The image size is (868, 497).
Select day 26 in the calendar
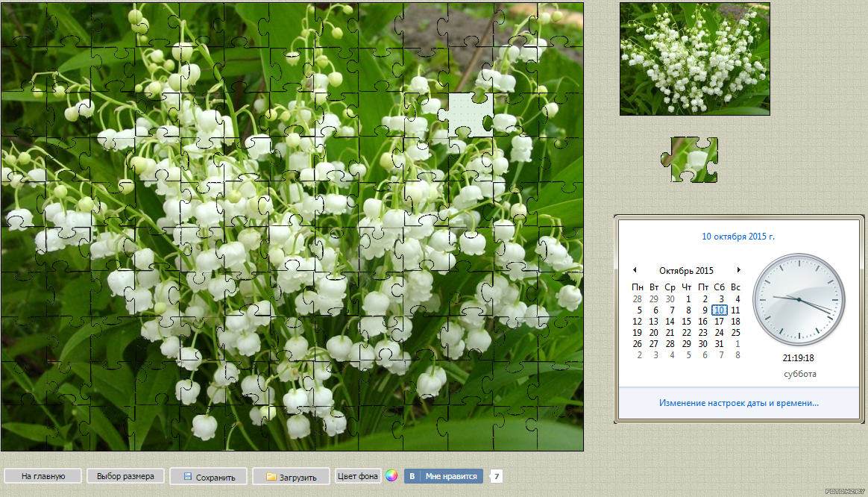pyautogui.click(x=637, y=343)
